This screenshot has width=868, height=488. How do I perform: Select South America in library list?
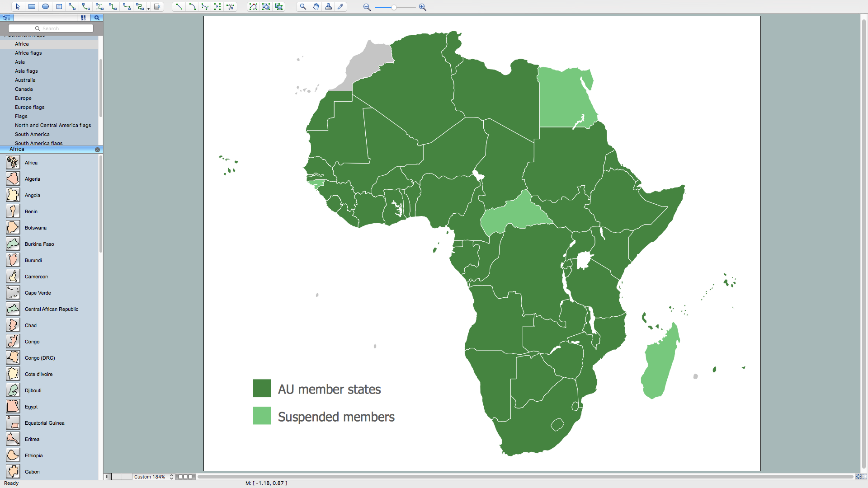pos(32,134)
